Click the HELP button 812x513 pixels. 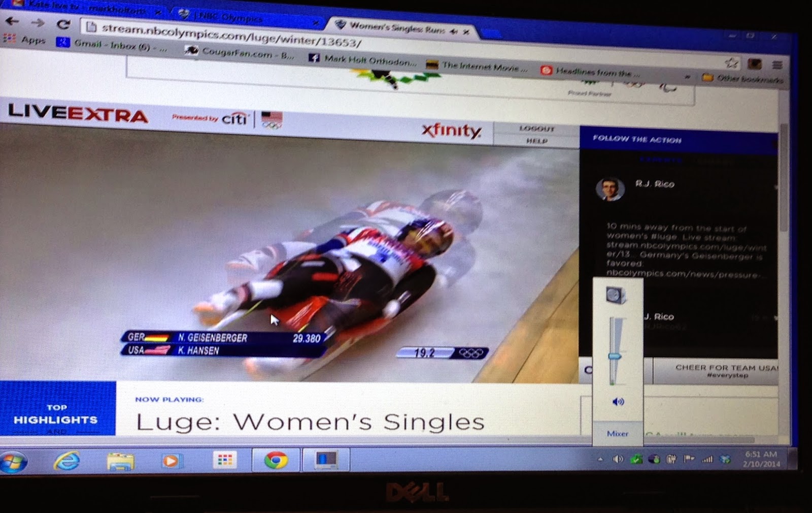point(536,141)
